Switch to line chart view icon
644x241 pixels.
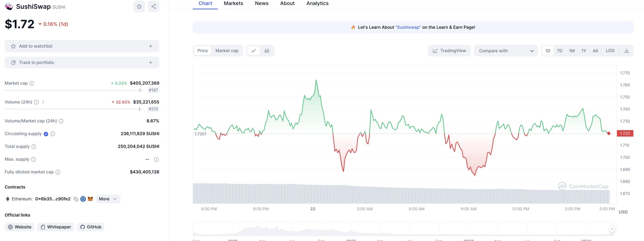(254, 51)
